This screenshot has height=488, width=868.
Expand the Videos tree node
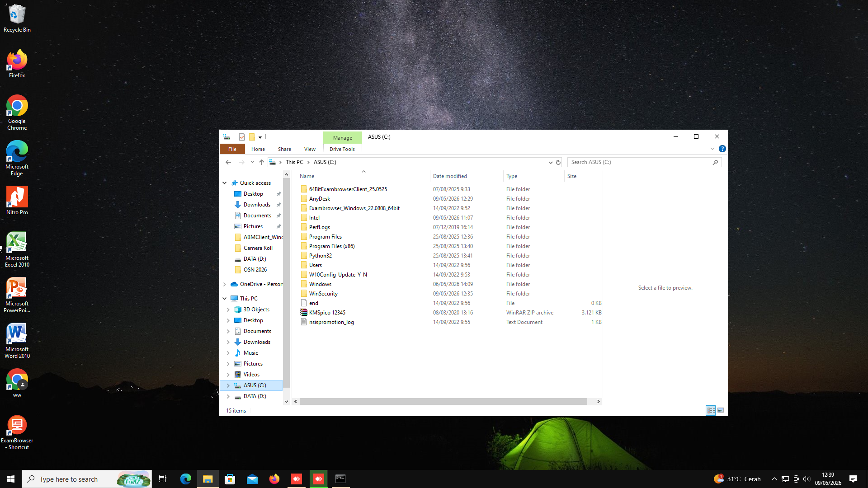(228, 375)
